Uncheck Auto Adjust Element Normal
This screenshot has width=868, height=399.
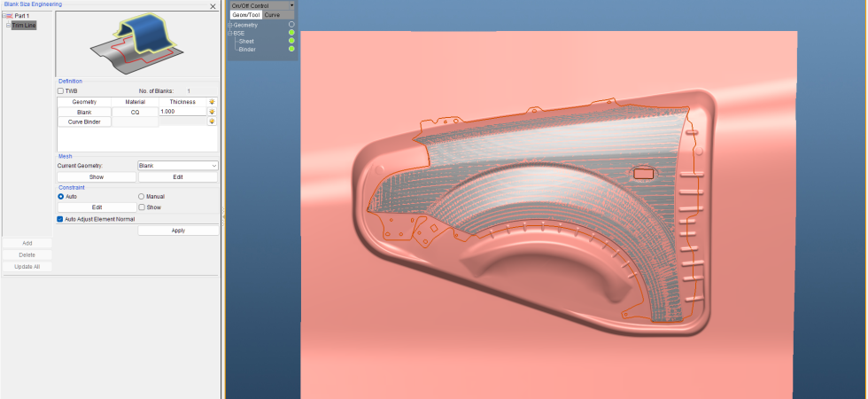[x=60, y=220]
